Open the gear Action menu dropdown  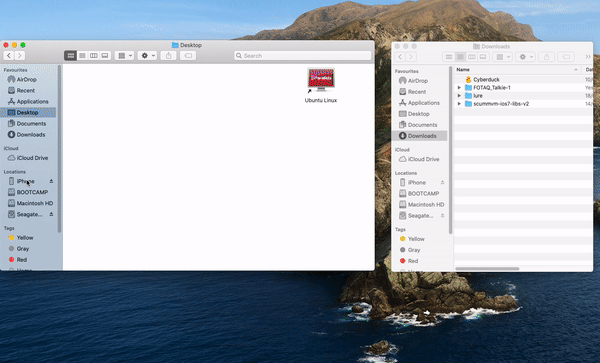[147, 55]
